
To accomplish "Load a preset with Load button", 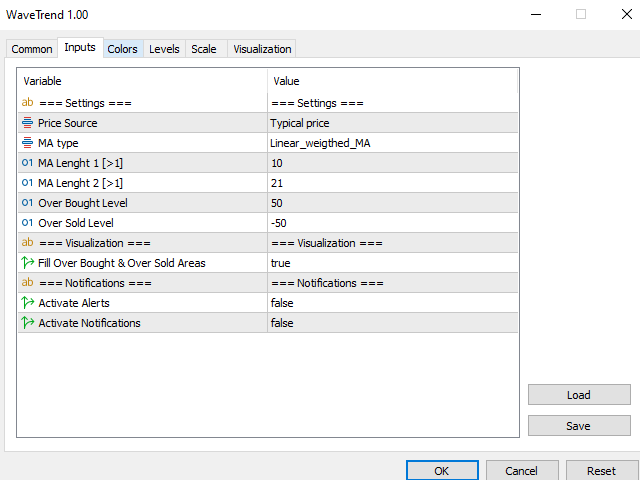I will click(579, 395).
